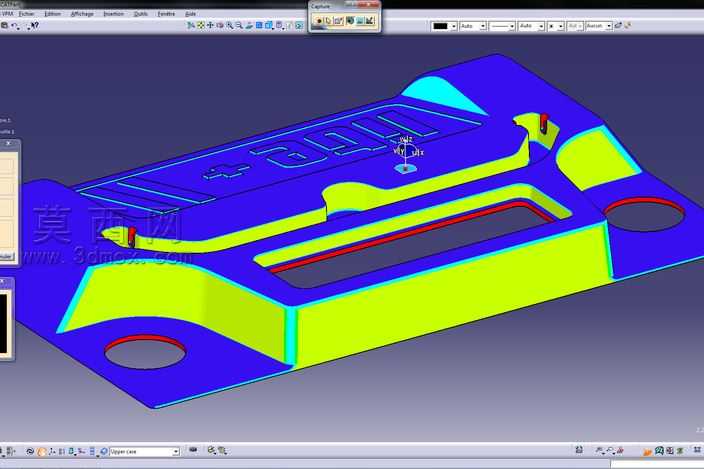Image resolution: width=704 pixels, height=469 pixels.
Task: Click the graphic properties wizard icon
Action: tap(628, 26)
